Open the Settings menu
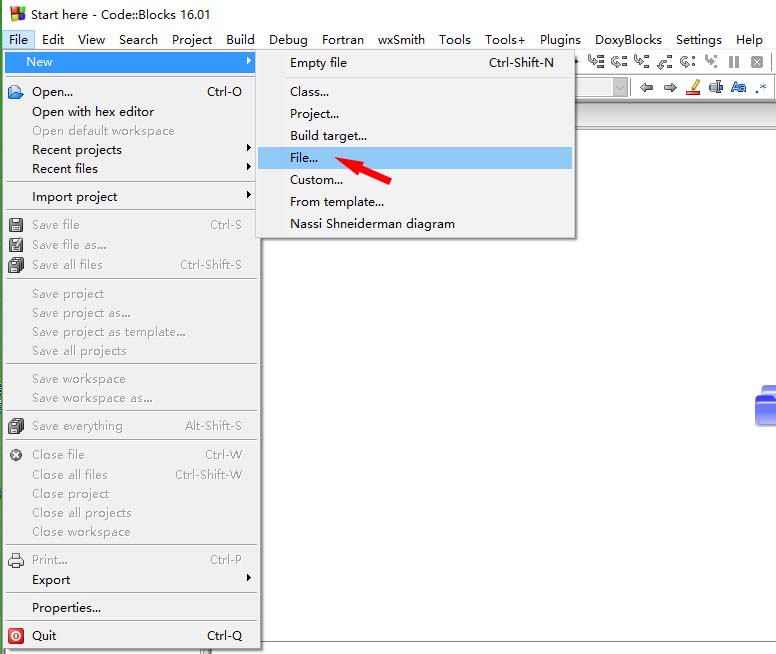 (699, 40)
